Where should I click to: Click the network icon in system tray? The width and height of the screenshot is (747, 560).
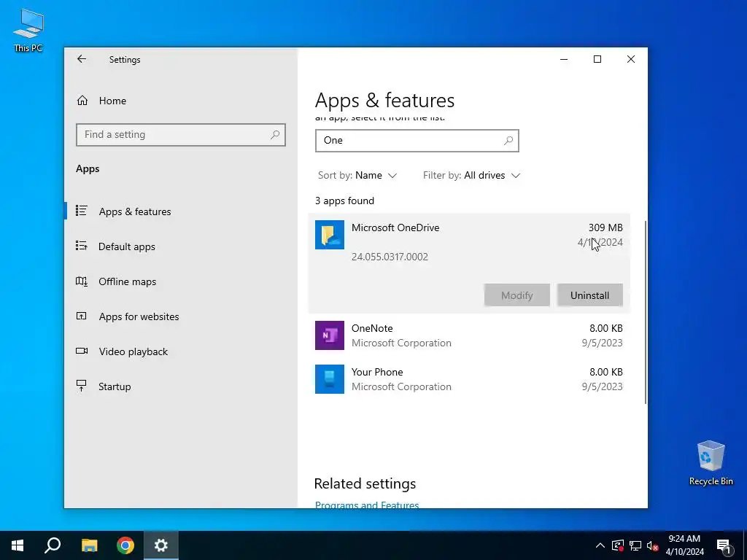coord(635,545)
